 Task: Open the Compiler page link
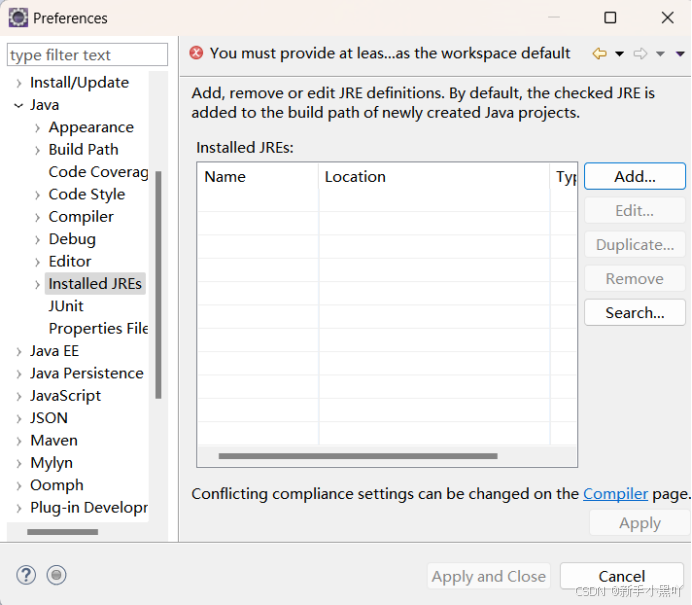pyautogui.click(x=615, y=494)
